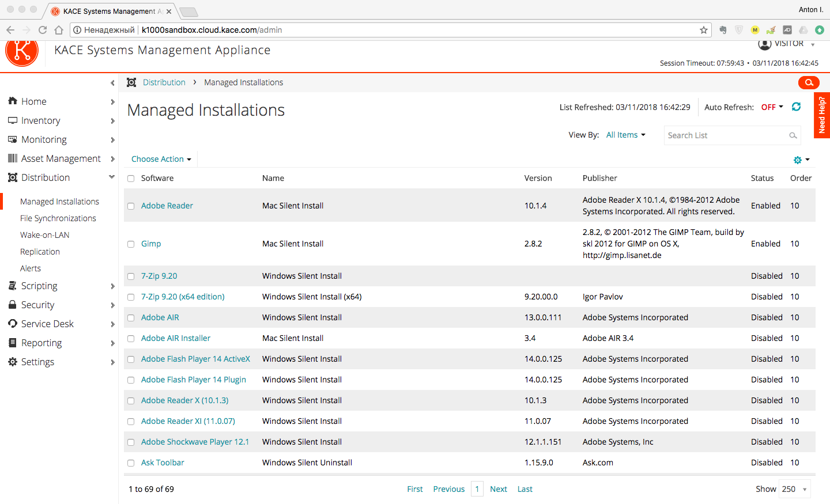Jump to the Last page
830x504 pixels.
525,489
